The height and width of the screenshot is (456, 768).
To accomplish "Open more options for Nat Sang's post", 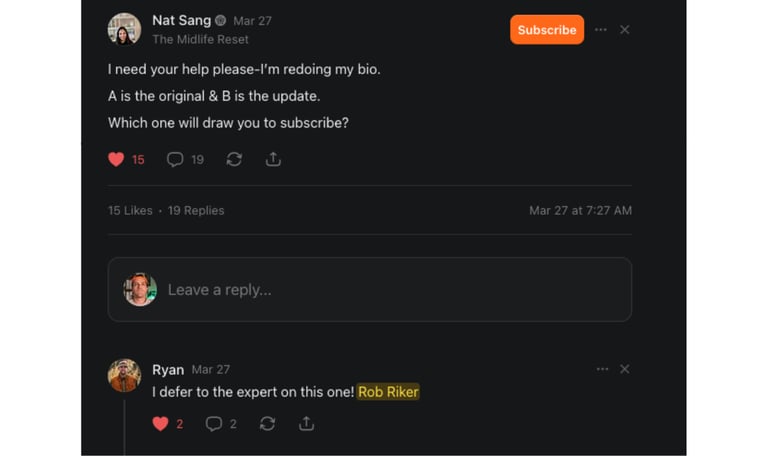I will (x=600, y=30).
